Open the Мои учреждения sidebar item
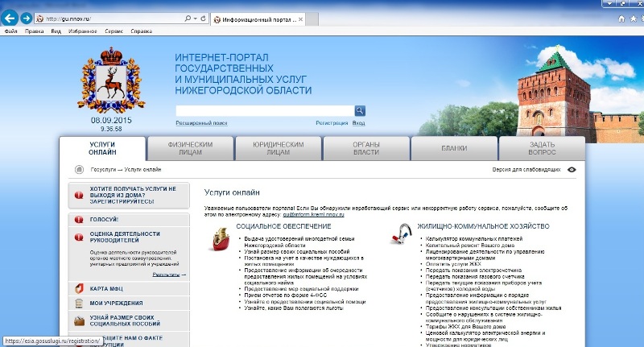The width and height of the screenshot is (644, 347). point(129,303)
